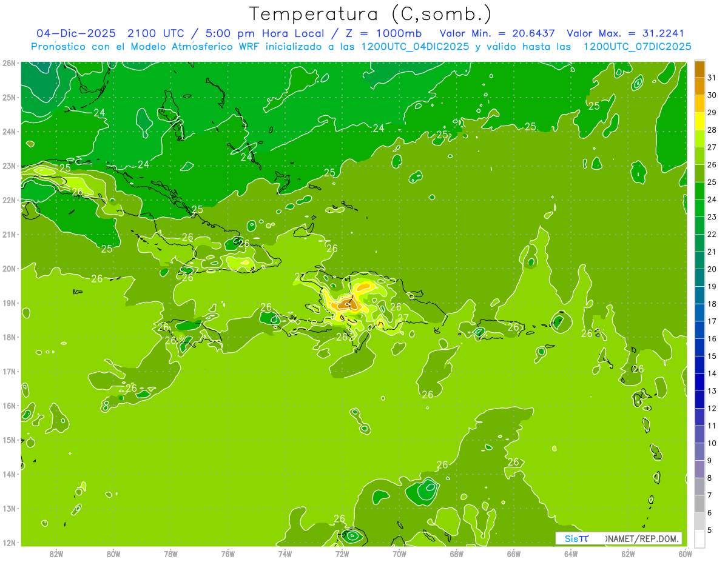Click the "80W" longitude axis label

113,554
